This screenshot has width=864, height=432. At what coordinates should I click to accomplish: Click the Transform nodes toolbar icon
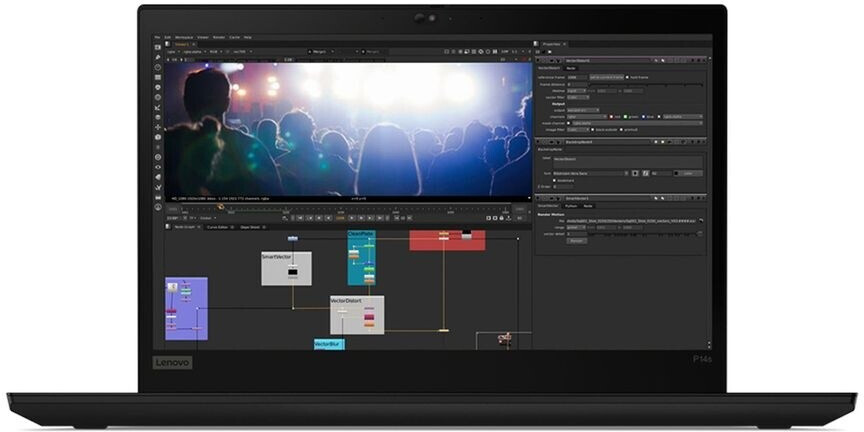coord(158,127)
